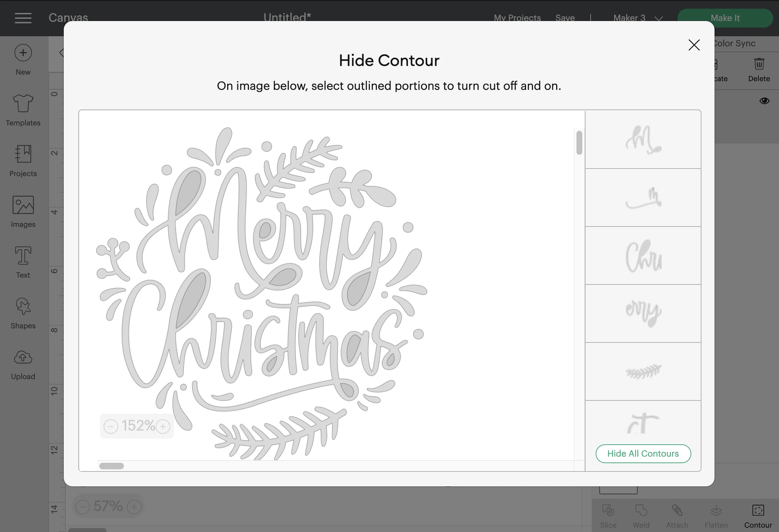Close the Hide Contour dialog
The image size is (779, 532).
pyautogui.click(x=693, y=44)
